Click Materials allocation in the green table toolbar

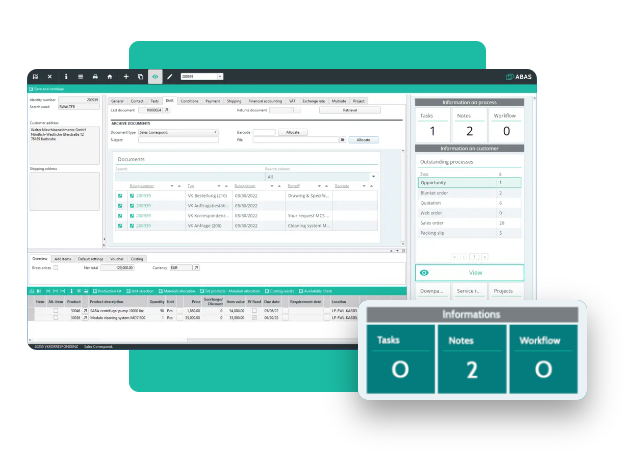[x=177, y=291]
